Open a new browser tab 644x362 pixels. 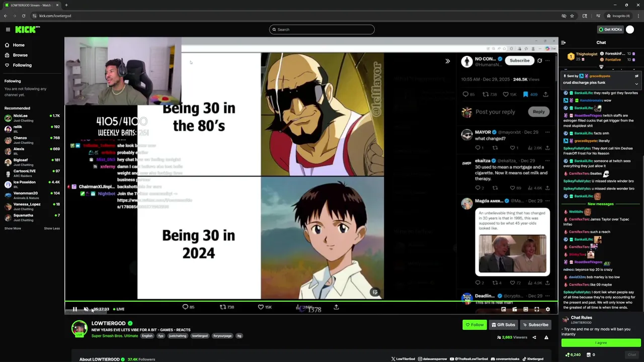(66, 5)
